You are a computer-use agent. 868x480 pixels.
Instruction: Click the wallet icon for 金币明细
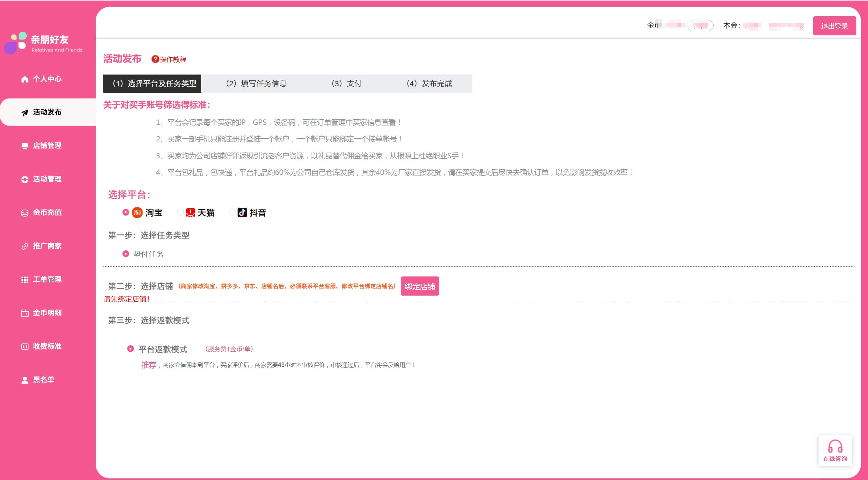(x=25, y=313)
